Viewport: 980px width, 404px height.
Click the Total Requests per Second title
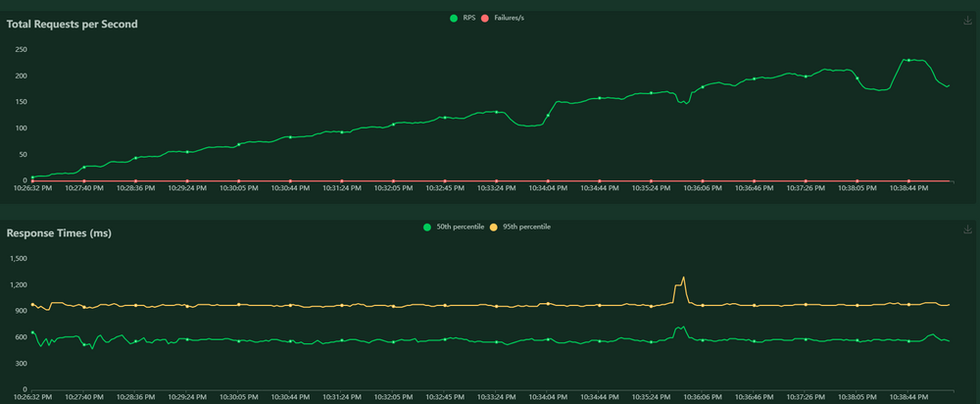[72, 25]
